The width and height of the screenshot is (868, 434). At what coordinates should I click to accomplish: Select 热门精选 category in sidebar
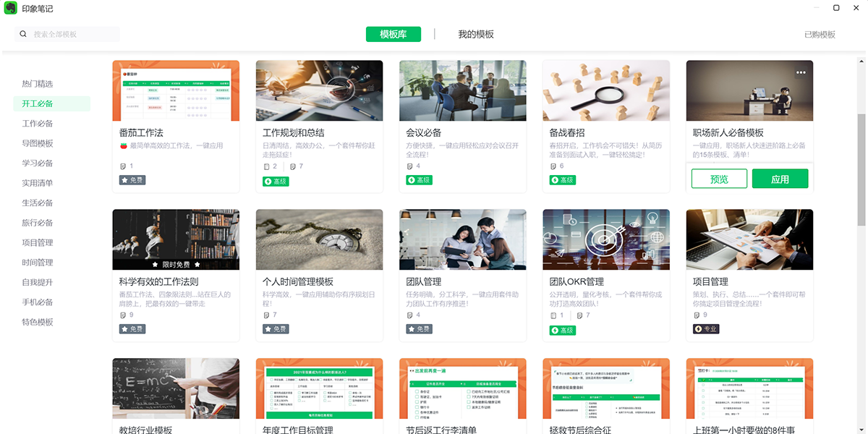[x=38, y=84]
